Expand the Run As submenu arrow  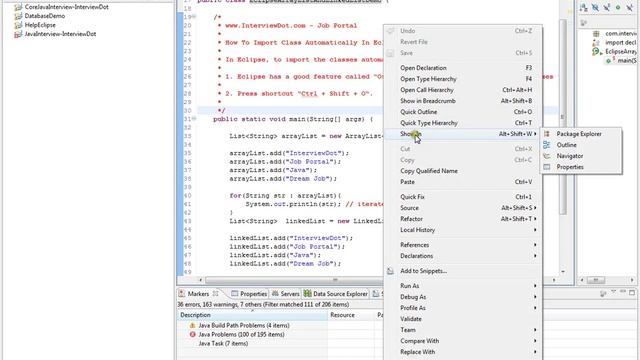pyautogui.click(x=535, y=286)
